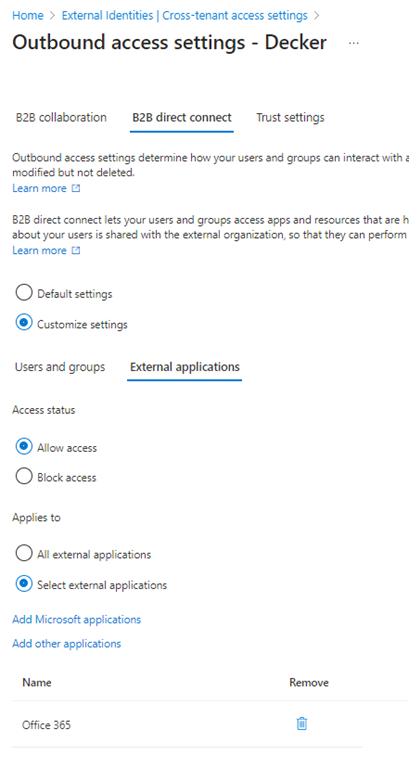Select All external applications option
This screenshot has height=768, width=409.
24,554
